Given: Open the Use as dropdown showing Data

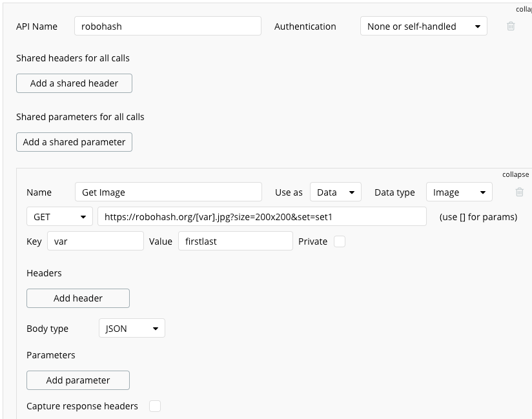Looking at the screenshot, I should (335, 192).
